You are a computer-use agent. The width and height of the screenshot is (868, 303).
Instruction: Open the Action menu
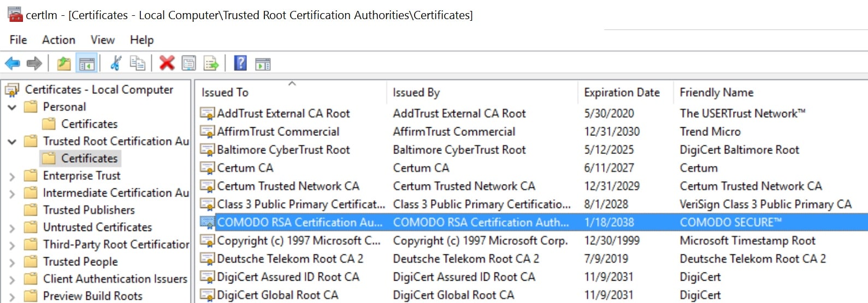point(58,40)
